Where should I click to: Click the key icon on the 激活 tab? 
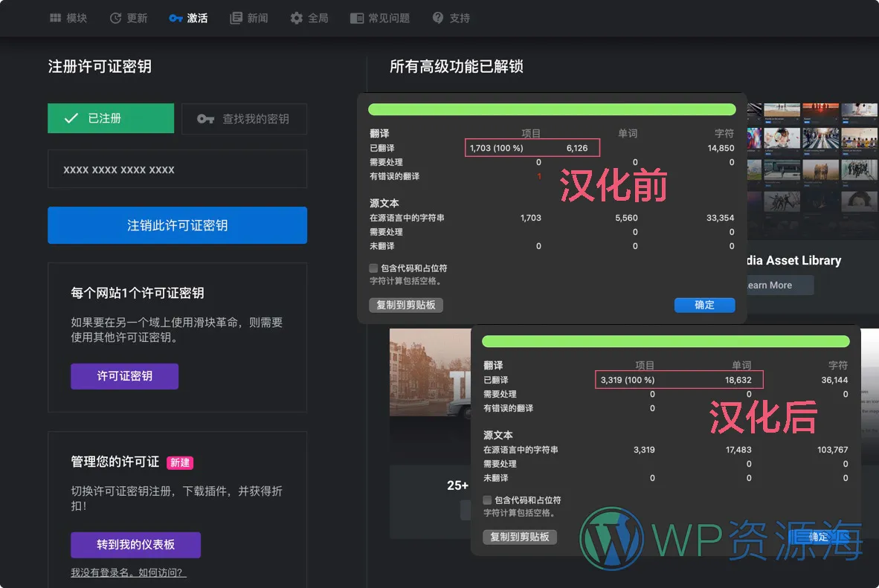[177, 18]
